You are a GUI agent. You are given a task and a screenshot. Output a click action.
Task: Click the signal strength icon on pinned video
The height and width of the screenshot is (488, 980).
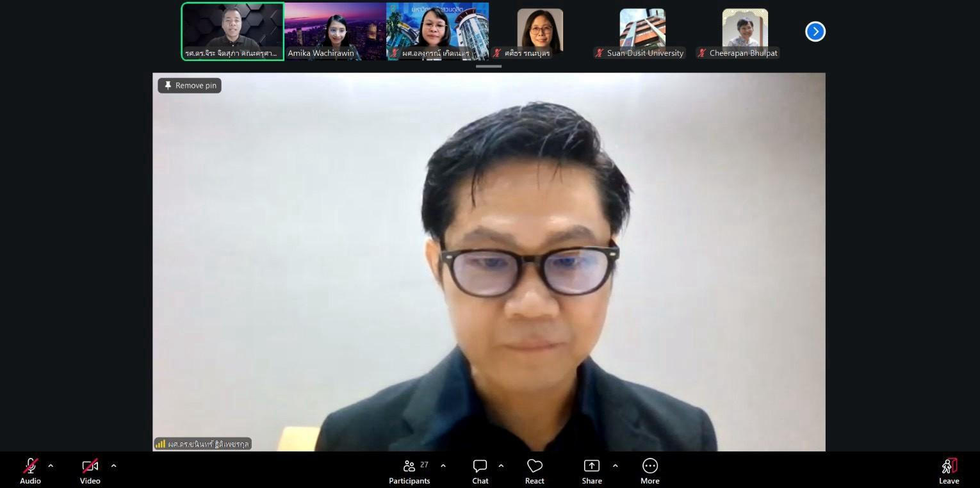pos(160,444)
